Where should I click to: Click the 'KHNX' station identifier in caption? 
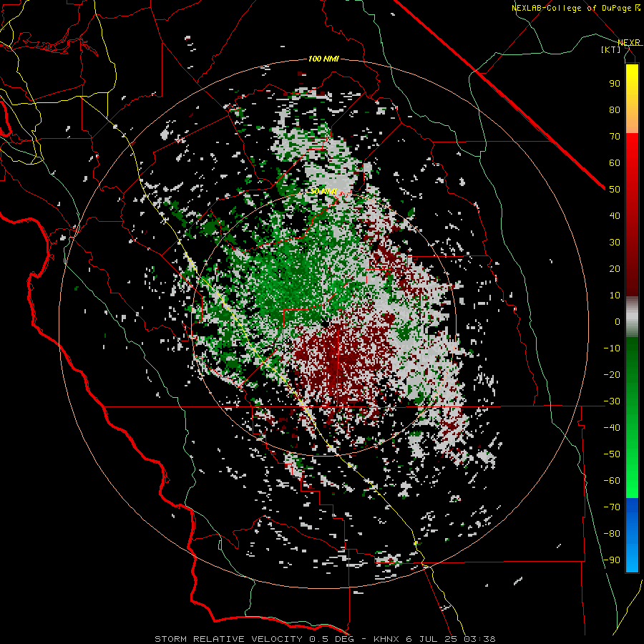pyautogui.click(x=386, y=639)
